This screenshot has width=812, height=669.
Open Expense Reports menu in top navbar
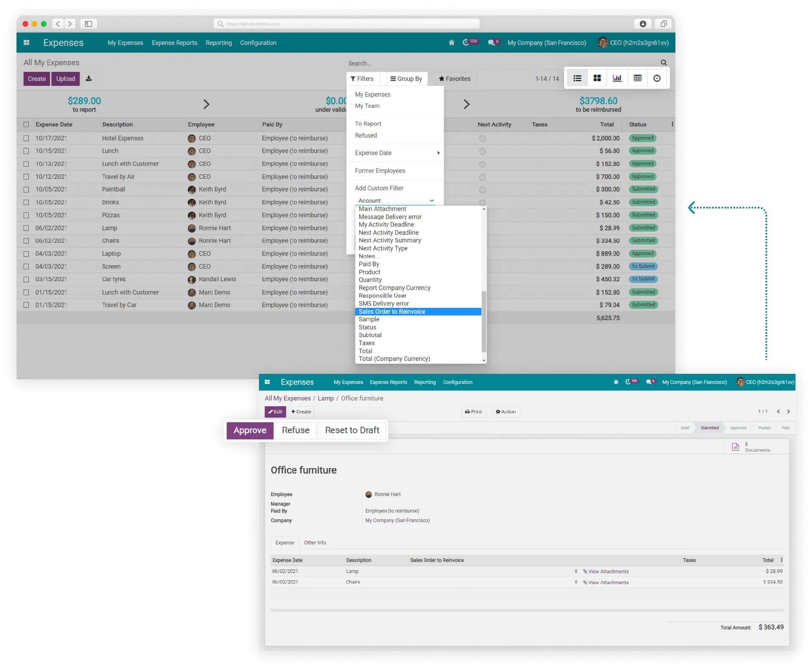pos(174,43)
